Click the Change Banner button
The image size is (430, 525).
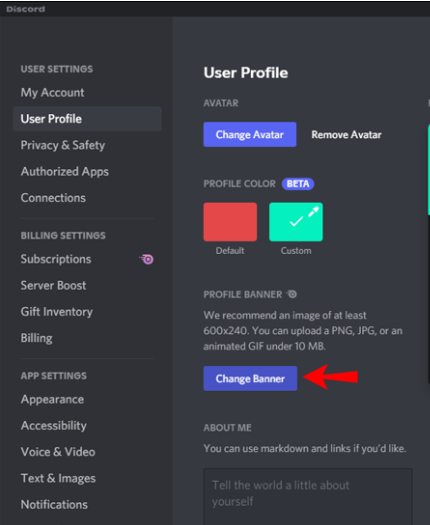click(250, 378)
